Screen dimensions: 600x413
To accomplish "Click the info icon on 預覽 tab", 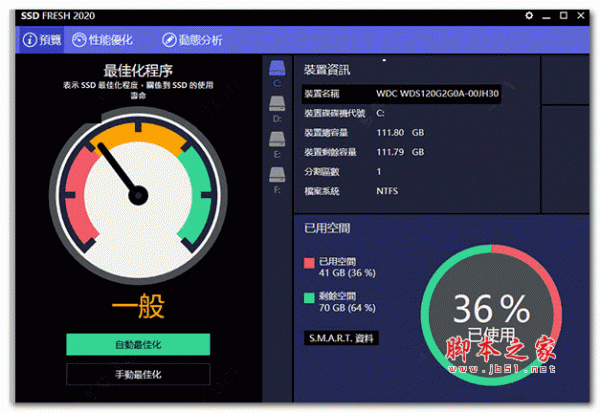I will (x=30, y=40).
